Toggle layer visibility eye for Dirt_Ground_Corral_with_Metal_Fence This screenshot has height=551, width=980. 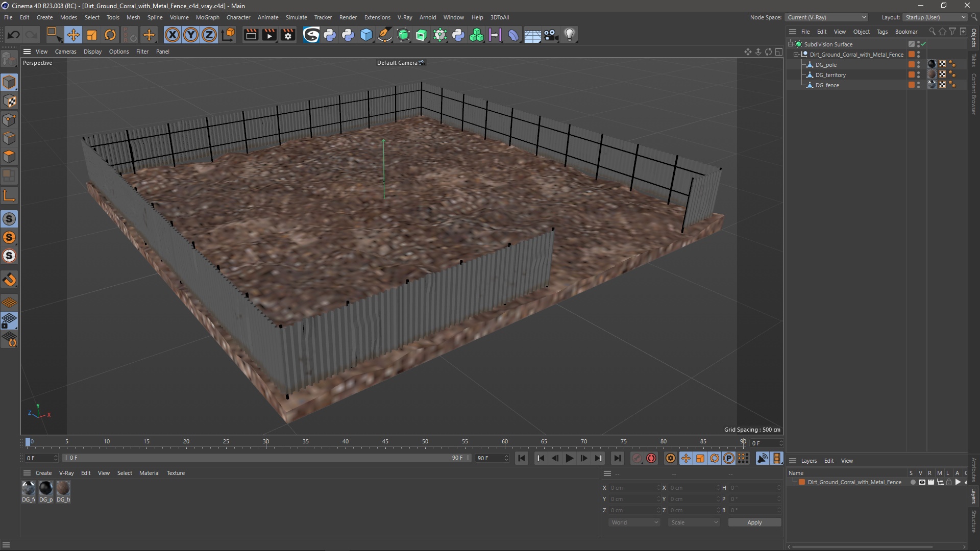[922, 482]
